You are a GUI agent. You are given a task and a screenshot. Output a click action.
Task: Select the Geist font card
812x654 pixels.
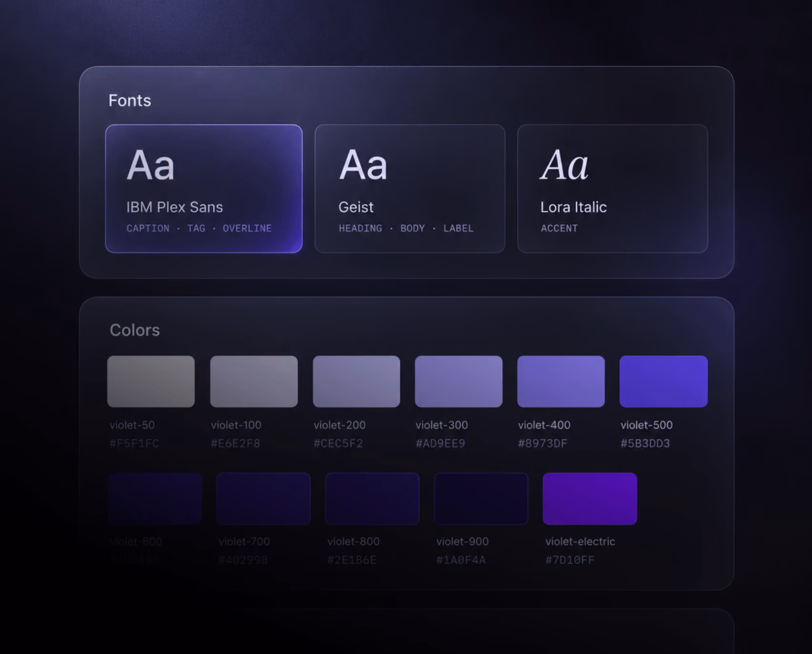coord(410,189)
